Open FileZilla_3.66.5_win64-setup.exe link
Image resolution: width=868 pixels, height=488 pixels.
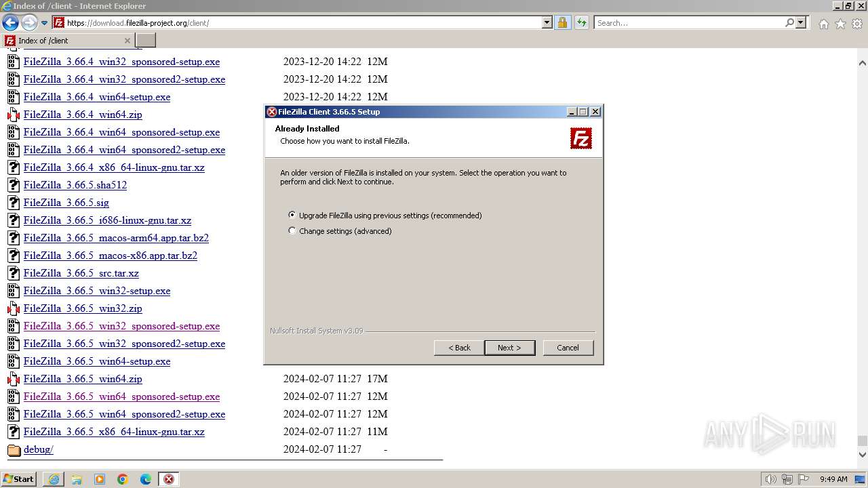[x=97, y=361]
